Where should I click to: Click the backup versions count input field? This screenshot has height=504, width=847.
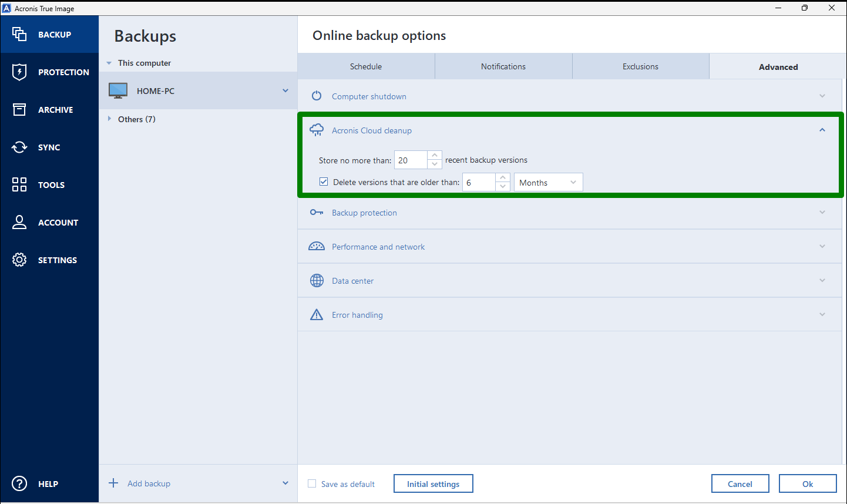[x=411, y=160]
